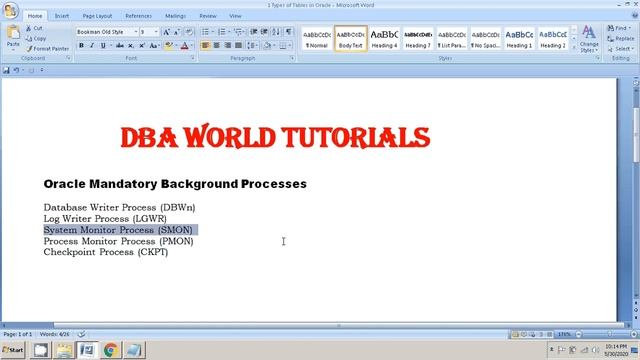Switch to the Insert tab
Screen dimensions: 640x360
point(62,16)
